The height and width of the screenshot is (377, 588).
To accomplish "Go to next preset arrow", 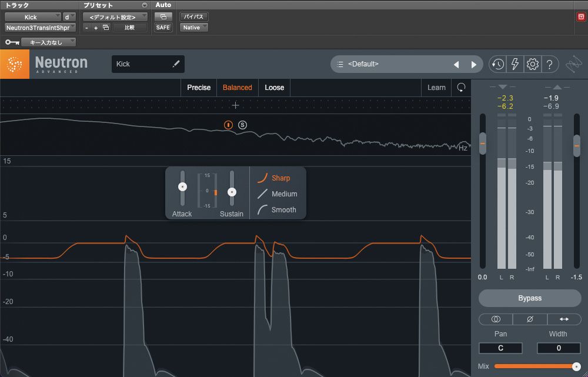I will (x=473, y=65).
